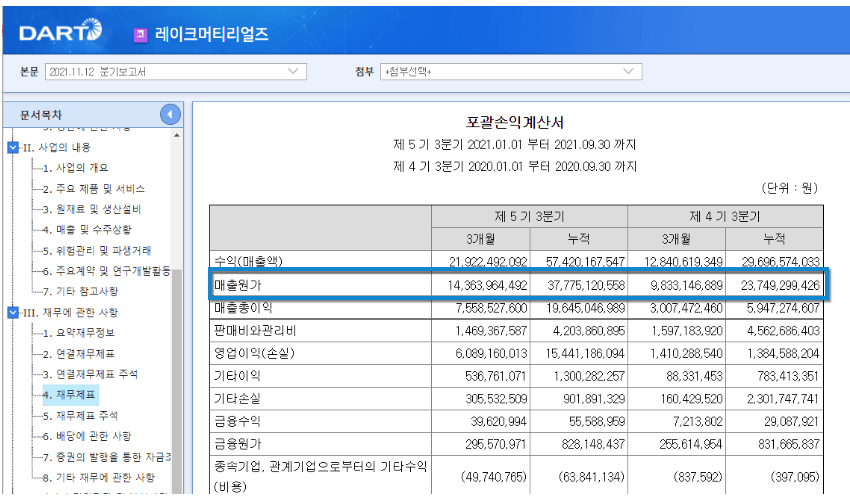The image size is (850, 500).
Task: Open 1. 요약재무정보
Action: click(79, 333)
